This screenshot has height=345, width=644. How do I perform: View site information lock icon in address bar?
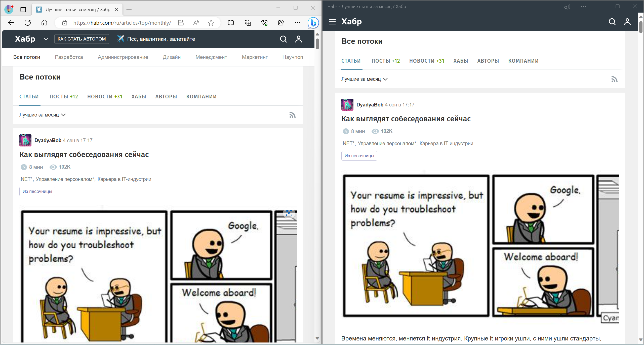(x=65, y=23)
